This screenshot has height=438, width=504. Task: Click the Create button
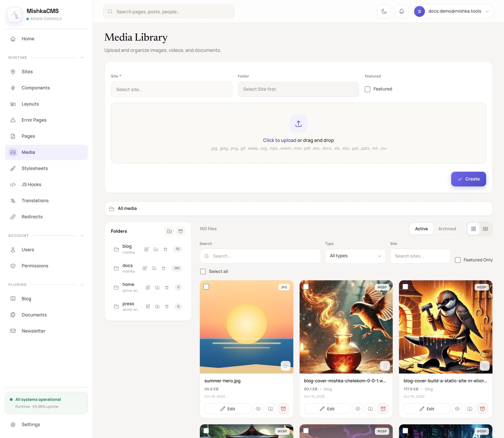click(469, 179)
